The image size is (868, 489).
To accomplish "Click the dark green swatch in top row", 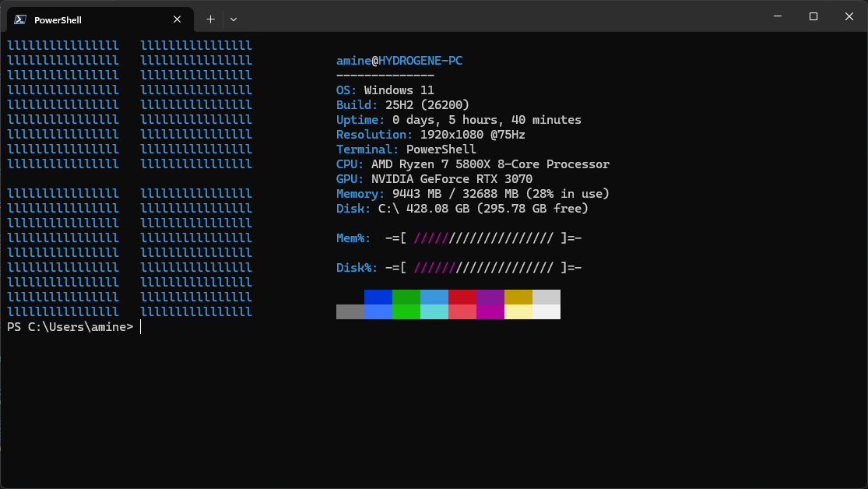I will tap(406, 297).
